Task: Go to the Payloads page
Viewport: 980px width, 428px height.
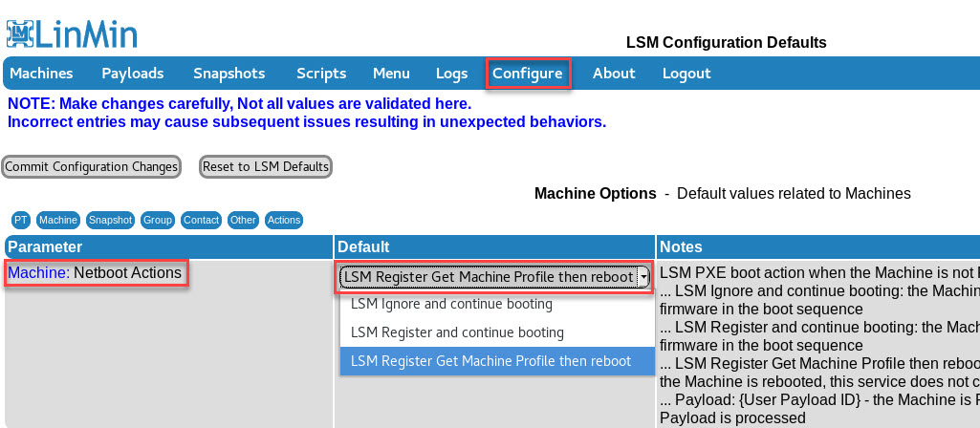Action: pyautogui.click(x=132, y=74)
